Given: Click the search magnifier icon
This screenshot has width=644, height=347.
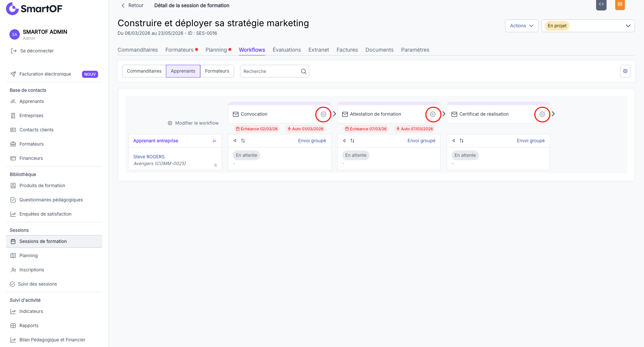Looking at the screenshot, I should tap(304, 71).
